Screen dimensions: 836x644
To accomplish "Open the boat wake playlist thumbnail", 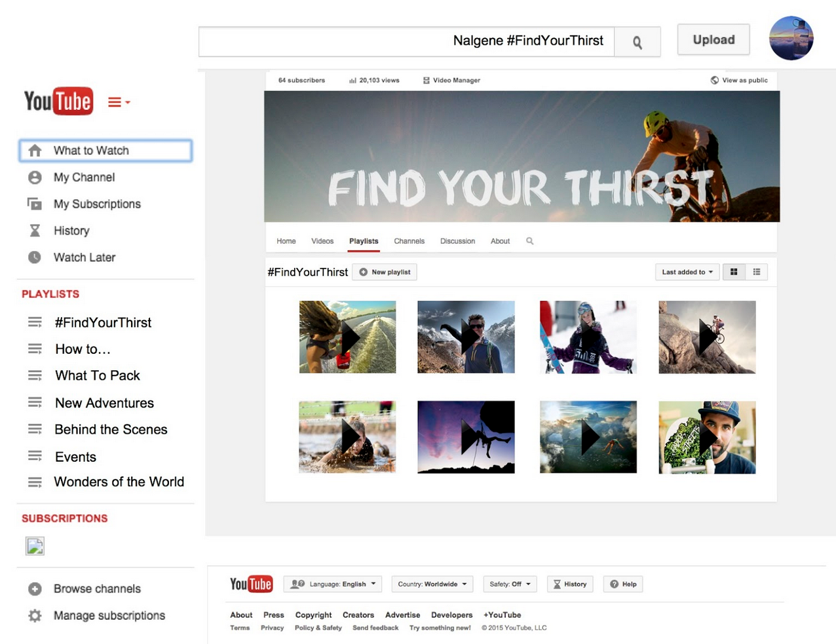I will 347,337.
